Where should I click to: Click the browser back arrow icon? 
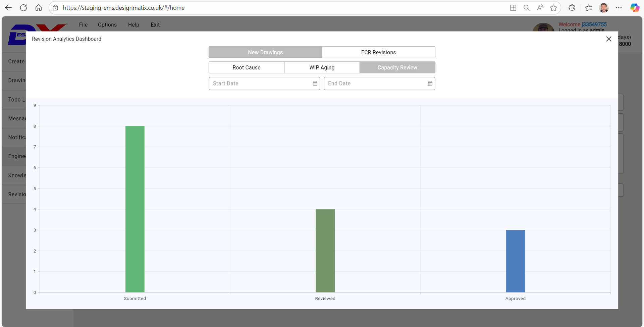(8, 8)
